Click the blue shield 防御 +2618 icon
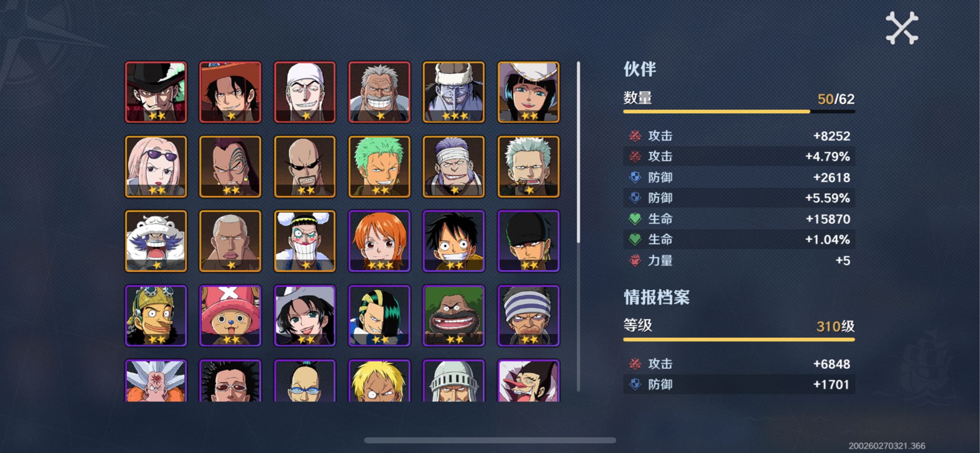The width and height of the screenshot is (980, 453). click(x=635, y=177)
